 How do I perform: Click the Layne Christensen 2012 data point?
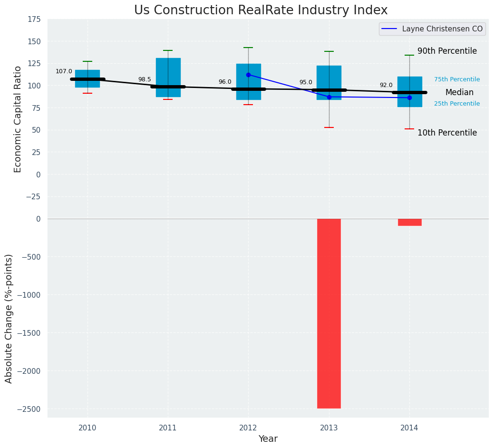249,75
